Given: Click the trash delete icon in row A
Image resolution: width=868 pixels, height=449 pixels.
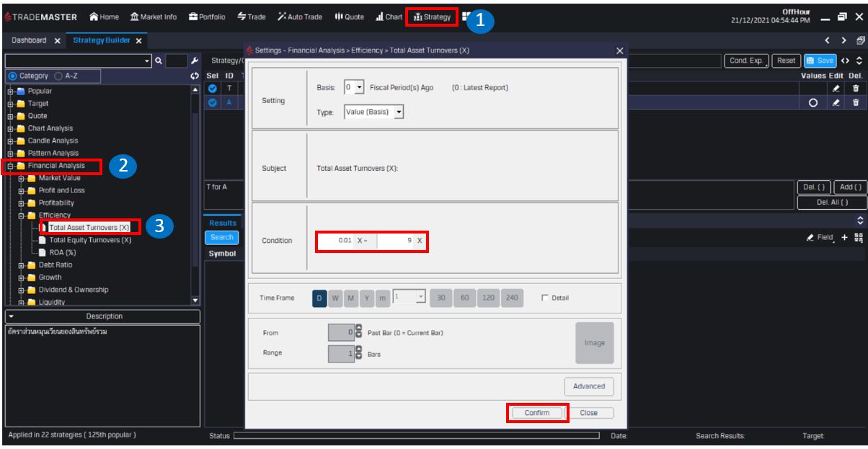Looking at the screenshot, I should click(855, 103).
